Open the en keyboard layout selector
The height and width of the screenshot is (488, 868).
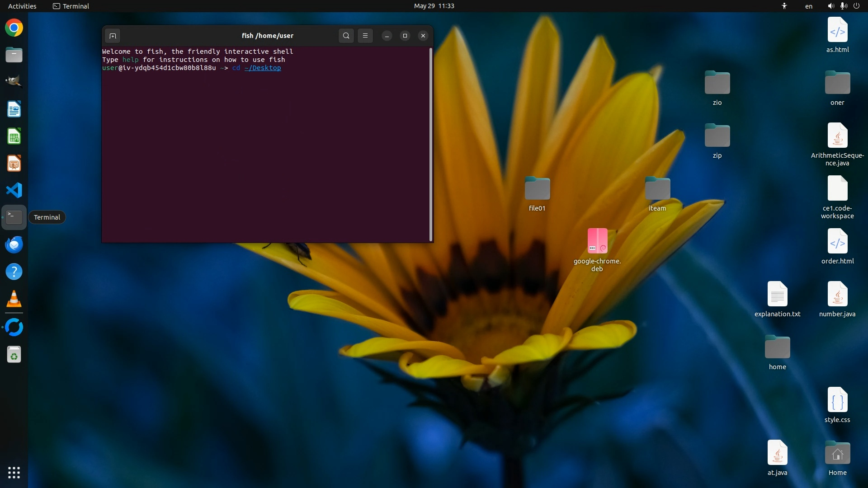[x=809, y=6]
